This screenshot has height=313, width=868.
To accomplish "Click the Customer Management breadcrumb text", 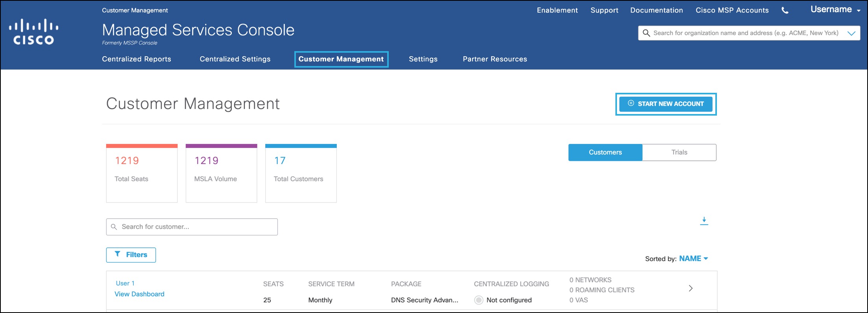I will coord(135,10).
